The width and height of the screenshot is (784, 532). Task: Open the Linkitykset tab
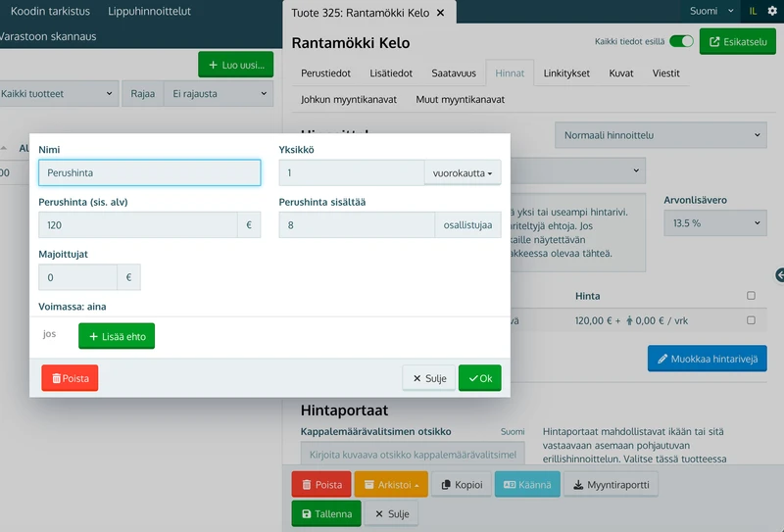pos(566,73)
